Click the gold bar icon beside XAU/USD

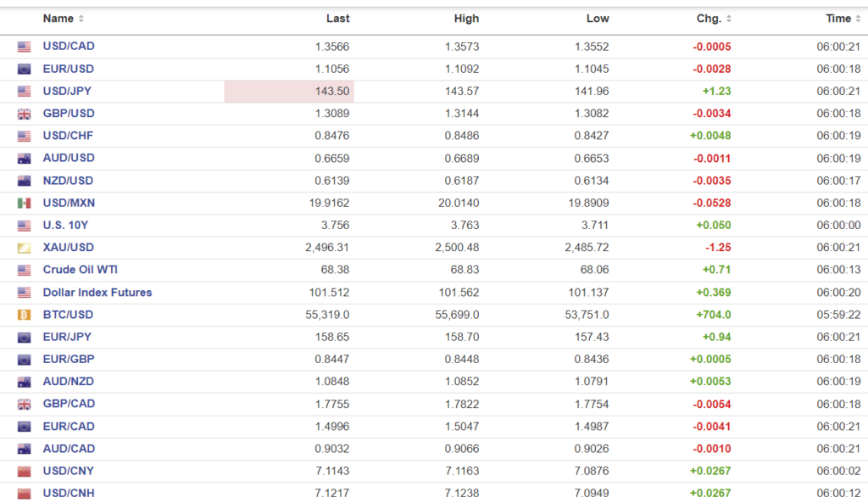point(24,248)
